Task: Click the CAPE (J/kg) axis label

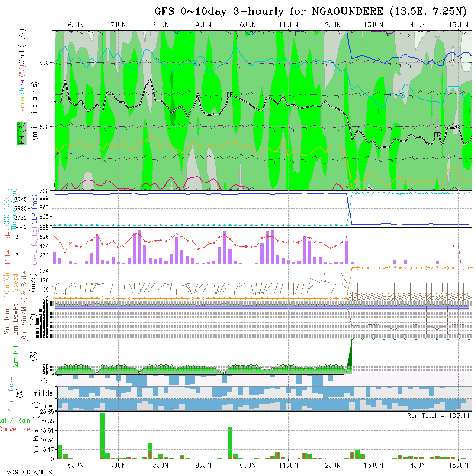Action: pos(34,246)
